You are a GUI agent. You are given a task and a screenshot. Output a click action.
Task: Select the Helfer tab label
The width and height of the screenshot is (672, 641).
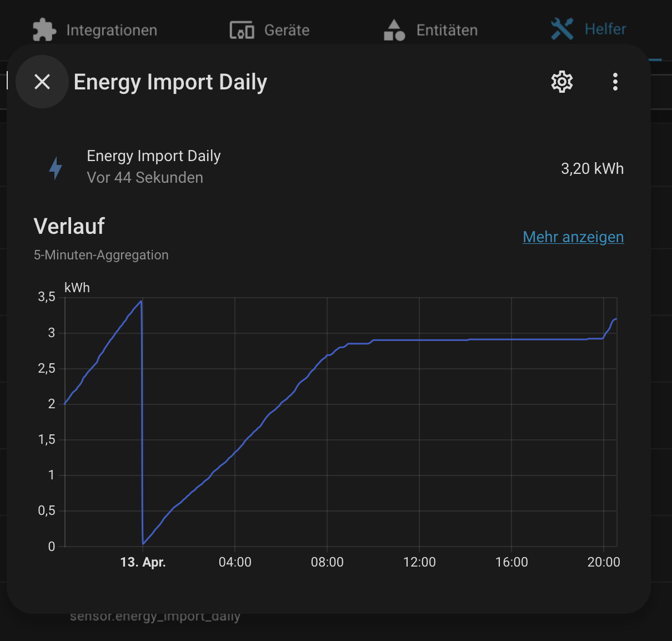[605, 29]
